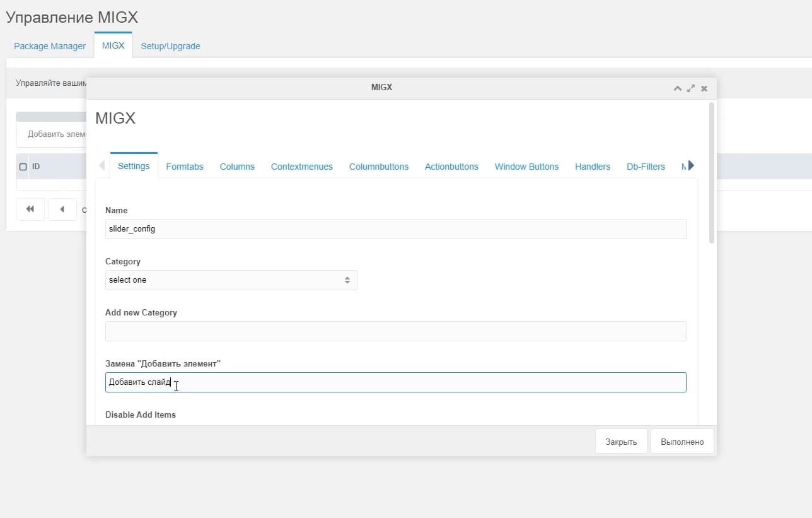The width and height of the screenshot is (812, 518).
Task: Click the field containing 'Добавить слайд'
Action: click(x=395, y=382)
